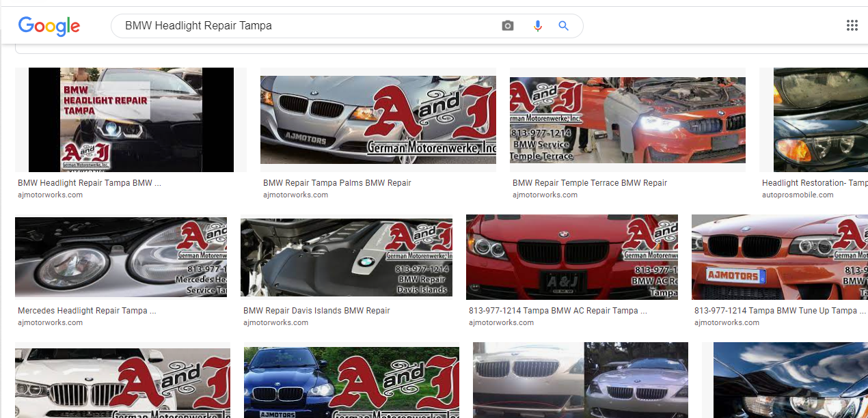Open orange BMW Tune Up image
The width and height of the screenshot is (868, 418).
[779, 257]
